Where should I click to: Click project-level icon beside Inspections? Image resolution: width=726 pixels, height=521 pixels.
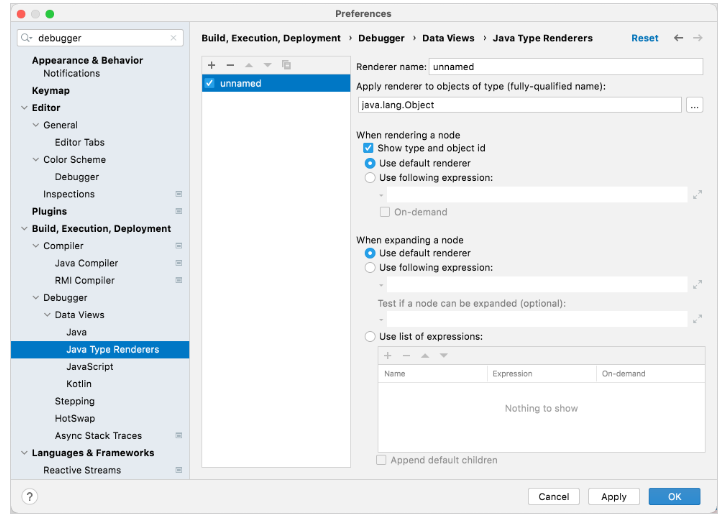click(179, 194)
